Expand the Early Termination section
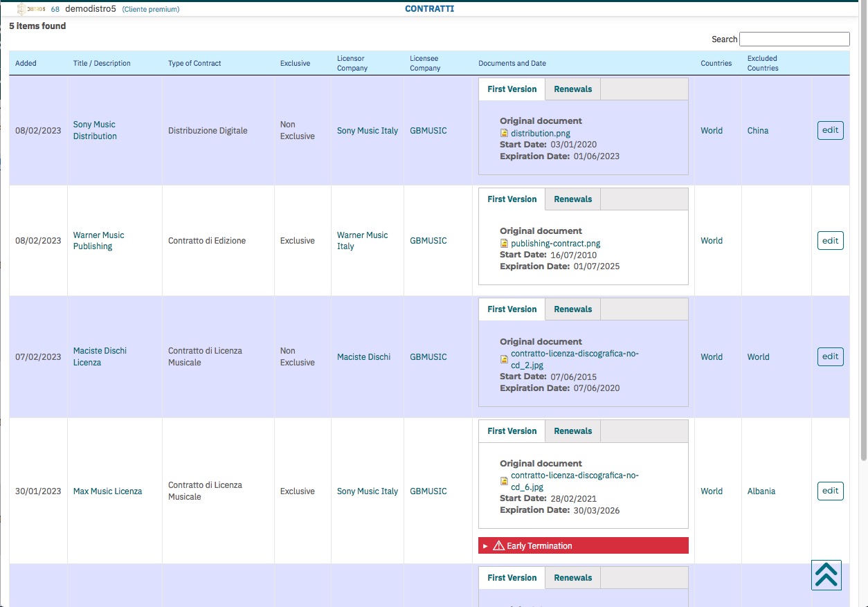The height and width of the screenshot is (607, 868). pyautogui.click(x=584, y=546)
